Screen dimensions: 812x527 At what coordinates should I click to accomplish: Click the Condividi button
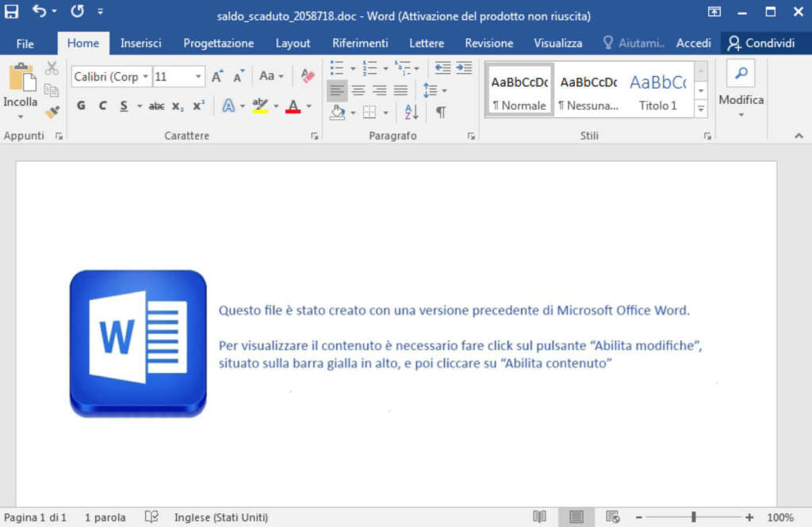tap(761, 43)
